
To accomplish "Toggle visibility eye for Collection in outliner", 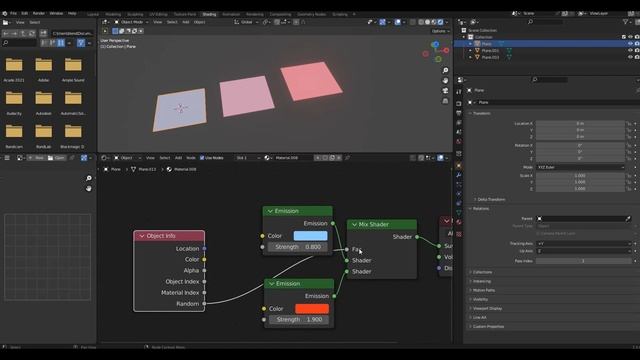I will click(x=630, y=37).
